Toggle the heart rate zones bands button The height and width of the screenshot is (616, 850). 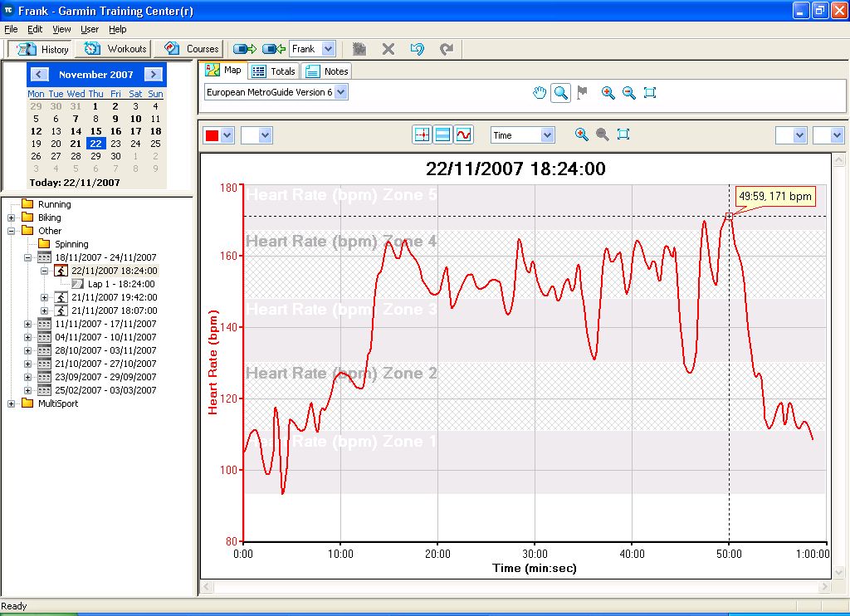pos(443,134)
